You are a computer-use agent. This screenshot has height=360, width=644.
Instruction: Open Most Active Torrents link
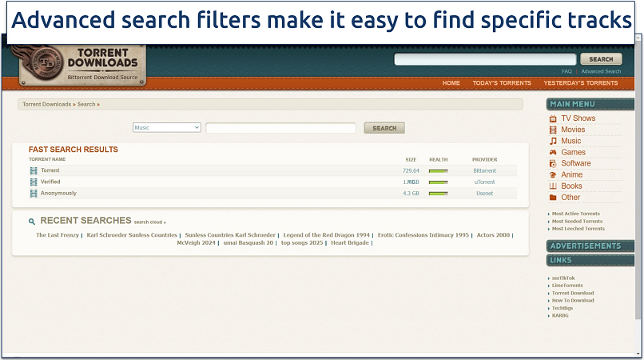coord(575,214)
